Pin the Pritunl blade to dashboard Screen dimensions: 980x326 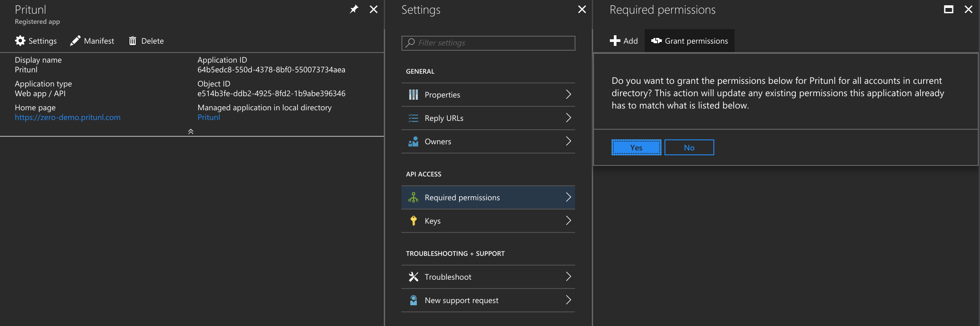(x=354, y=9)
